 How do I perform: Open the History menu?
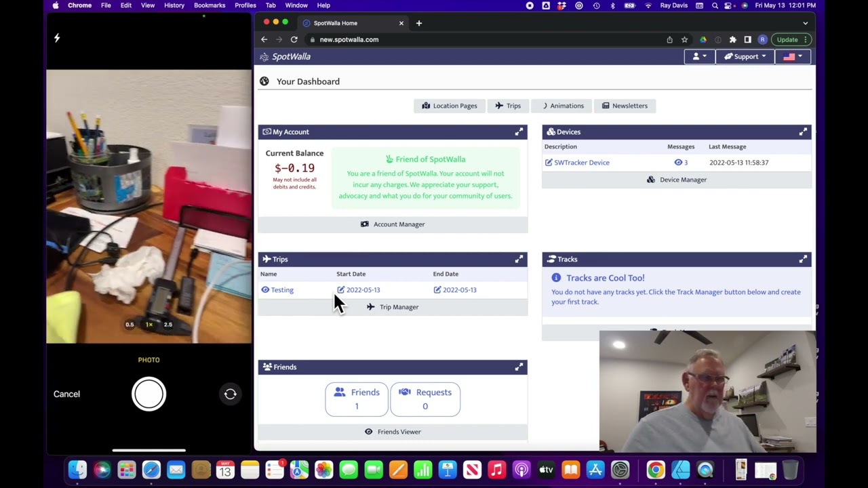(174, 5)
